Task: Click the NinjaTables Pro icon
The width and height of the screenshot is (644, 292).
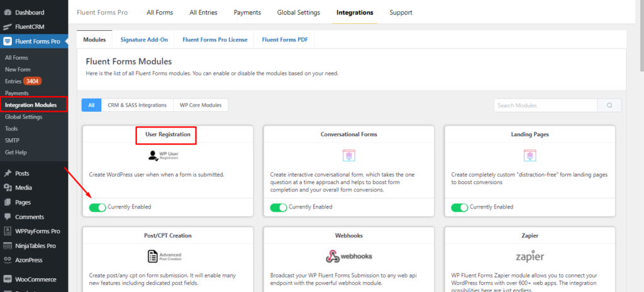Action: [8, 246]
